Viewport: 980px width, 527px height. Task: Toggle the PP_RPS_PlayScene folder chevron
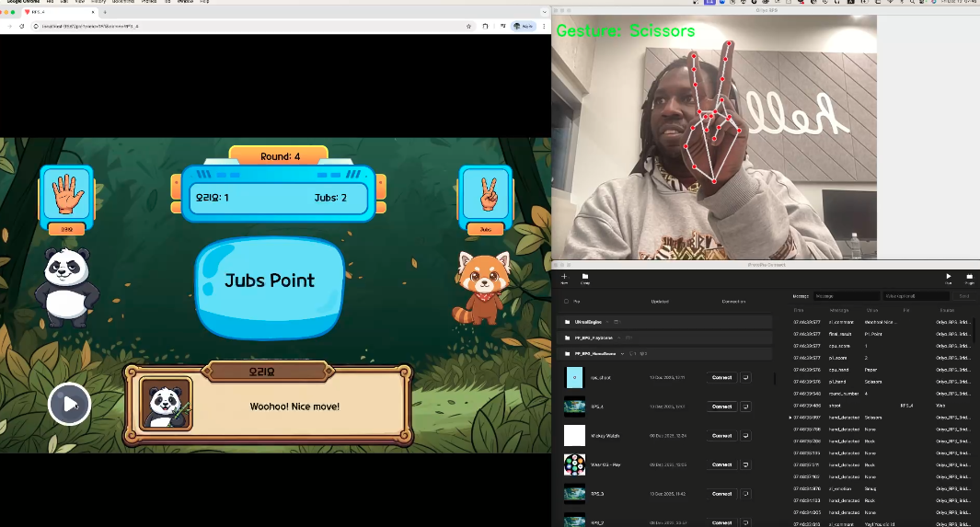[618, 338]
